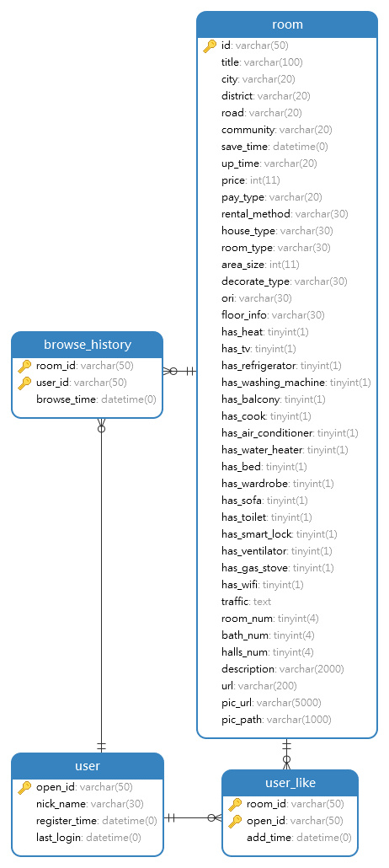Select the user_like table header
389x868 pixels.
pyautogui.click(x=290, y=783)
